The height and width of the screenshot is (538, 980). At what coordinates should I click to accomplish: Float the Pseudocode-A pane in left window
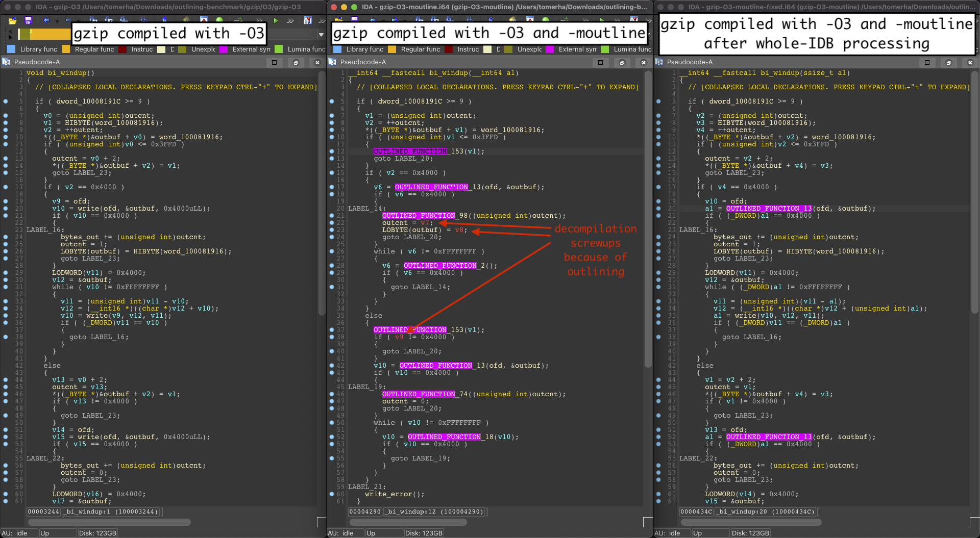tap(296, 62)
